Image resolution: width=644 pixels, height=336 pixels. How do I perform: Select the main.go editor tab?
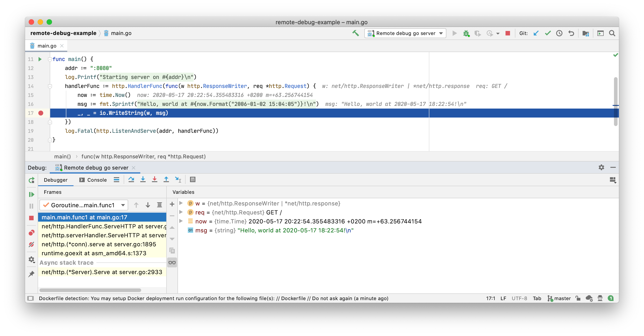pos(47,46)
